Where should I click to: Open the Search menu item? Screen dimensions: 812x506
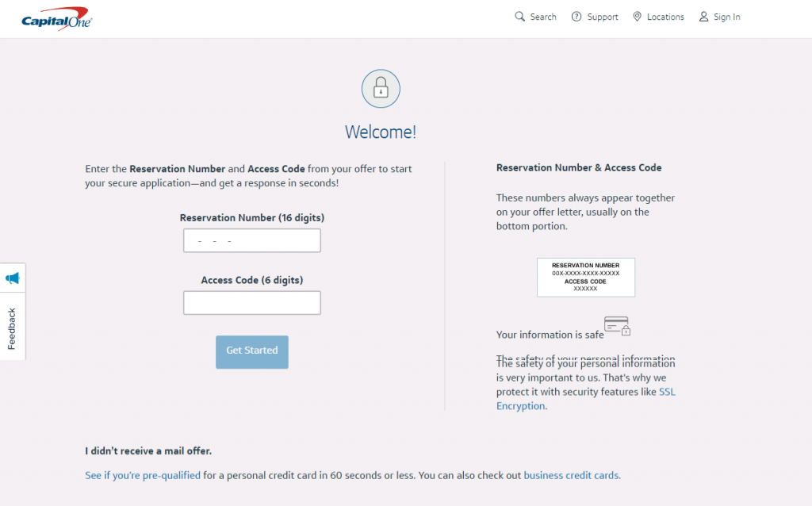click(x=535, y=17)
